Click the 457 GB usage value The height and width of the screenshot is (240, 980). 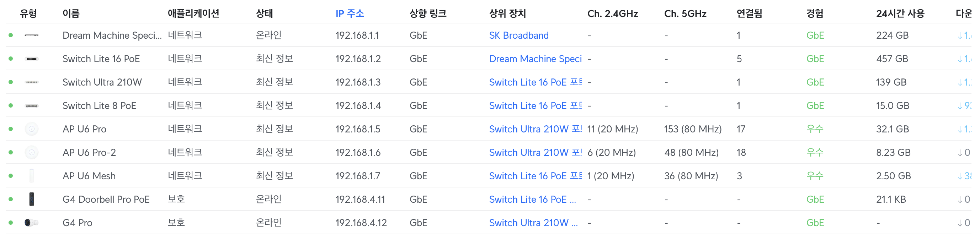[x=892, y=59]
